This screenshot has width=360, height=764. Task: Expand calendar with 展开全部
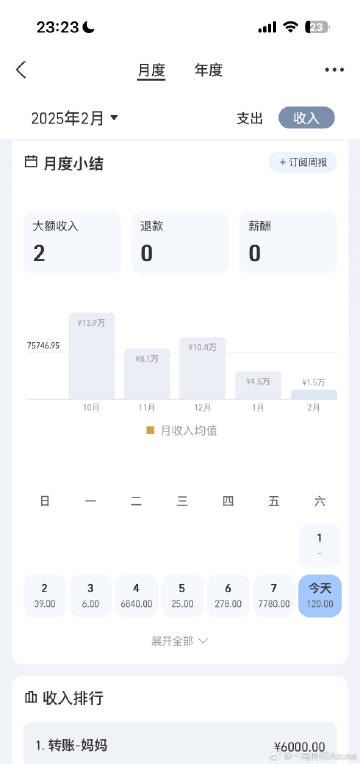(179, 641)
